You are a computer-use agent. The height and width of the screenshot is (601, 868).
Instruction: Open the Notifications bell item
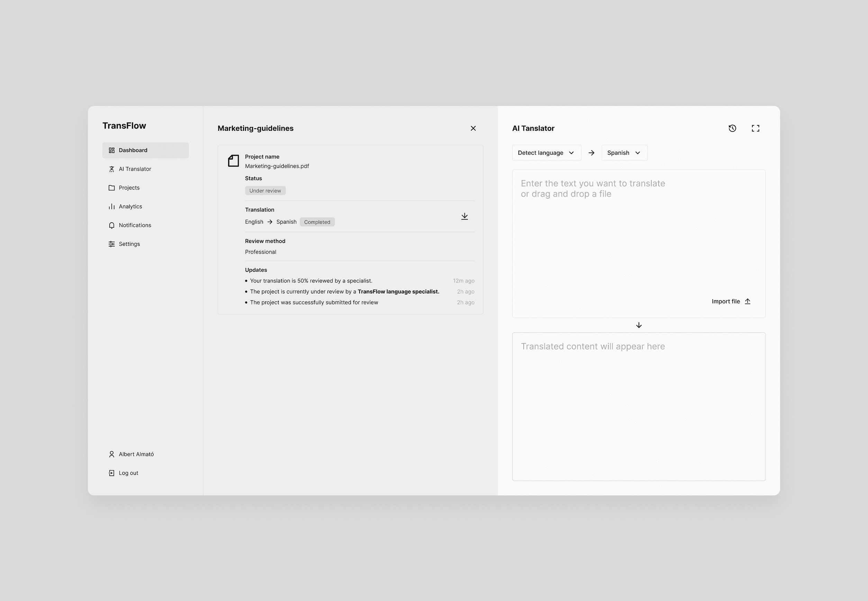pyautogui.click(x=135, y=225)
